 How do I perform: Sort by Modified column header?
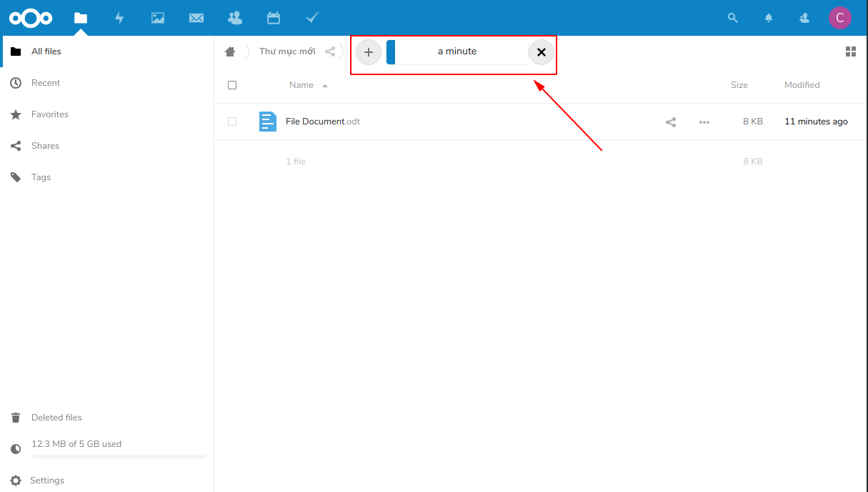[802, 85]
